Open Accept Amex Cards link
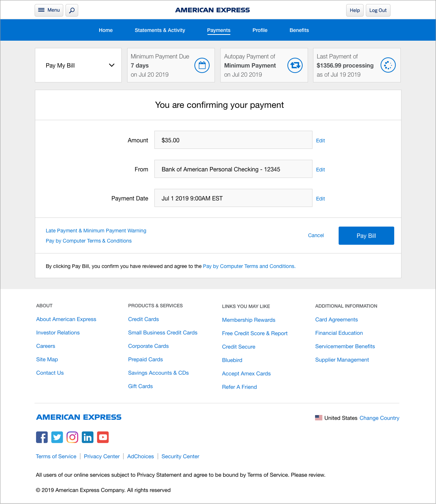 pos(246,374)
